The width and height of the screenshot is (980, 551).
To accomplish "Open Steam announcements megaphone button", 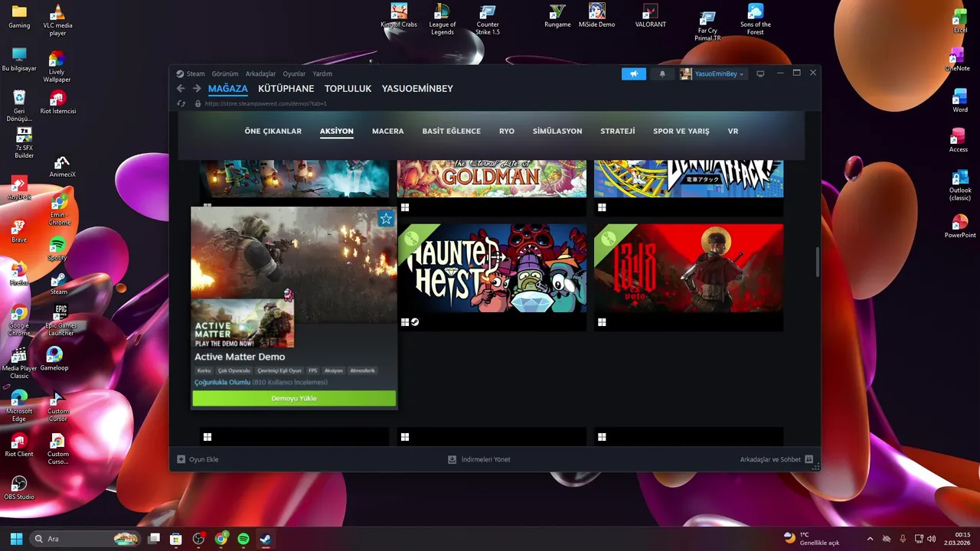I will (634, 73).
